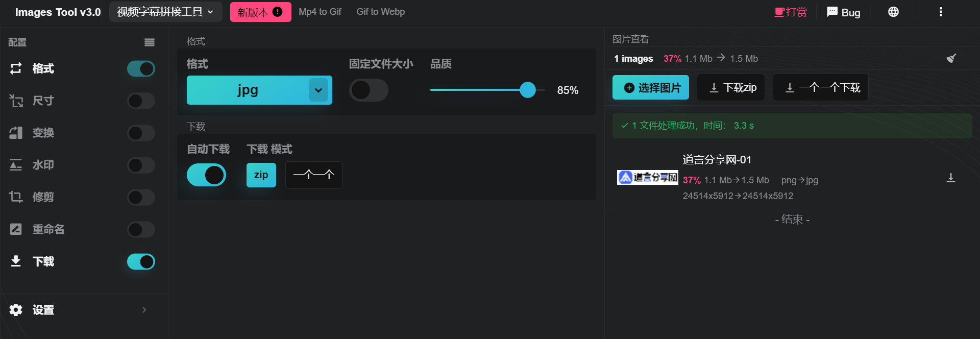Click the 24514x5912 dimensions text
This screenshot has height=339, width=980.
[x=738, y=196]
